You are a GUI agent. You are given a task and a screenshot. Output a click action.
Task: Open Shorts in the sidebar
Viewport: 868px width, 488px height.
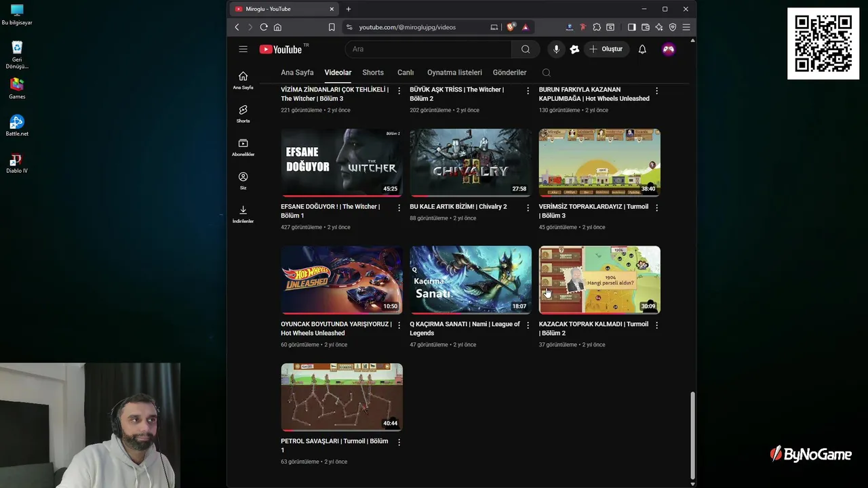pos(243,113)
